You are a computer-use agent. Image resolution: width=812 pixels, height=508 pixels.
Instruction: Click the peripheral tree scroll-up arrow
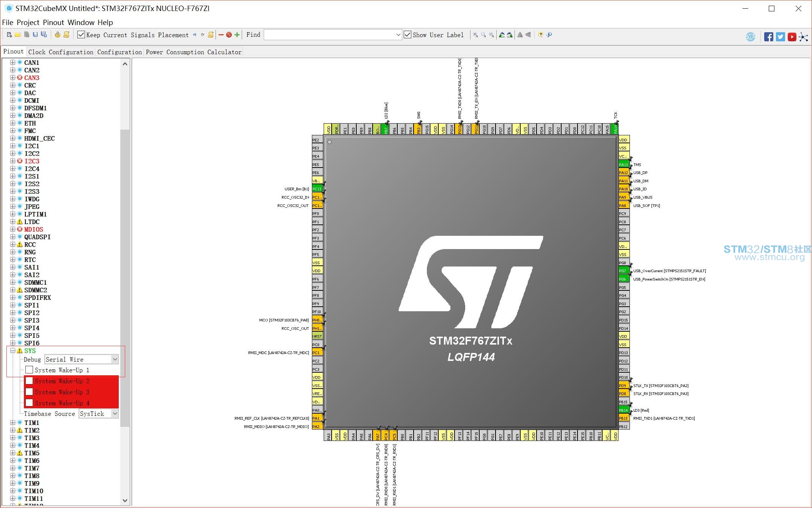pos(125,64)
